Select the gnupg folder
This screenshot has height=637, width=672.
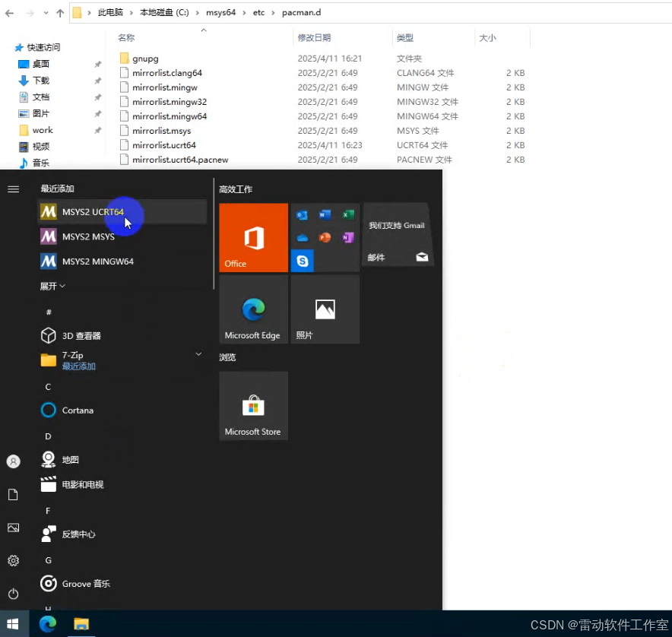(145, 59)
